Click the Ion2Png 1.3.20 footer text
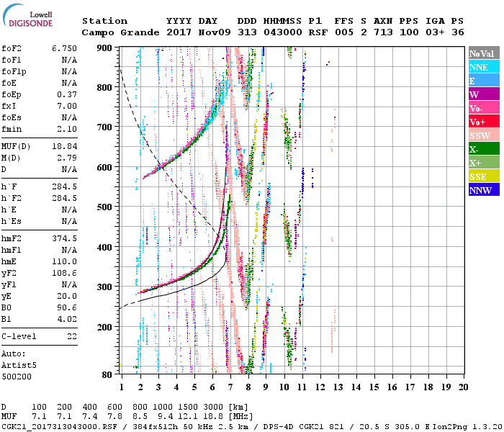This screenshot has width=504, height=432. tap(467, 426)
